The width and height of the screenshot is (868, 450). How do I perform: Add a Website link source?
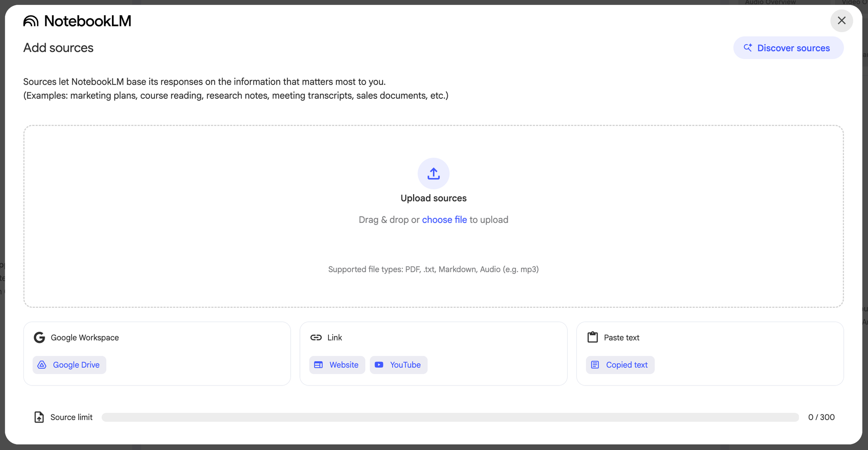point(337,365)
